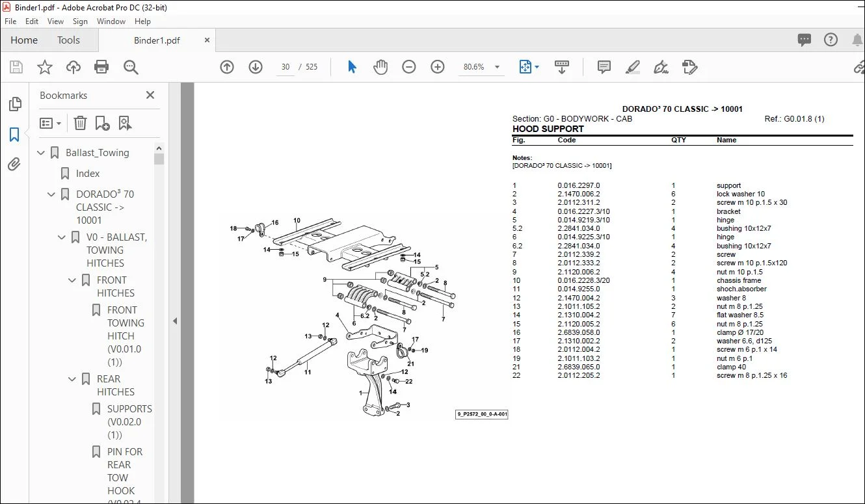
Task: Open the Sign menu
Action: point(80,21)
